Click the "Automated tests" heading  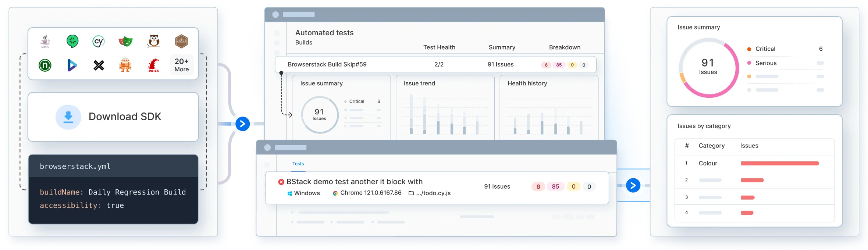coord(324,33)
